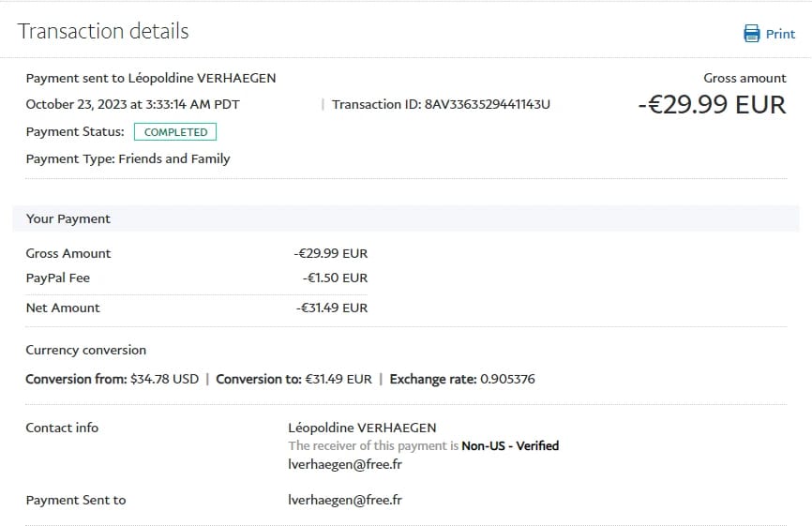The height and width of the screenshot is (526, 812).
Task: Click the Conversion to €31.49 EUR text
Action: click(x=293, y=380)
